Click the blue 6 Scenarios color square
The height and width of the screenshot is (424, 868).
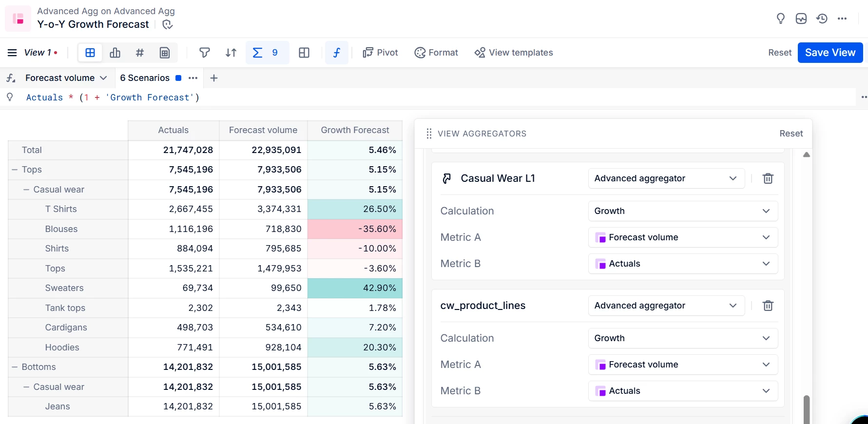click(x=178, y=78)
